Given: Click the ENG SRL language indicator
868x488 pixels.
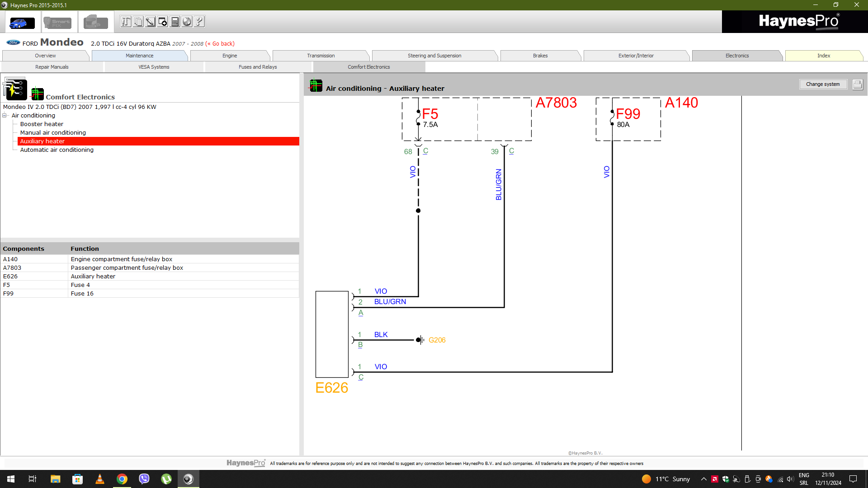Looking at the screenshot, I should pos(804,479).
